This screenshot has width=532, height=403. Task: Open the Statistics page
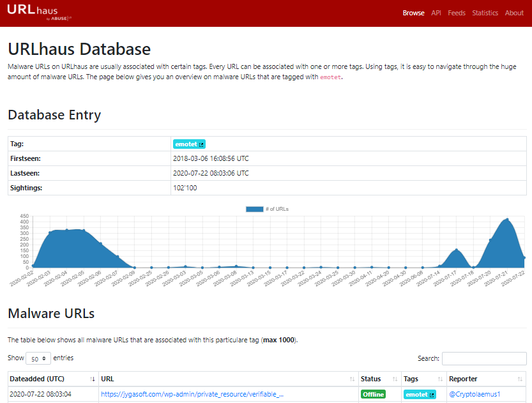[485, 13]
